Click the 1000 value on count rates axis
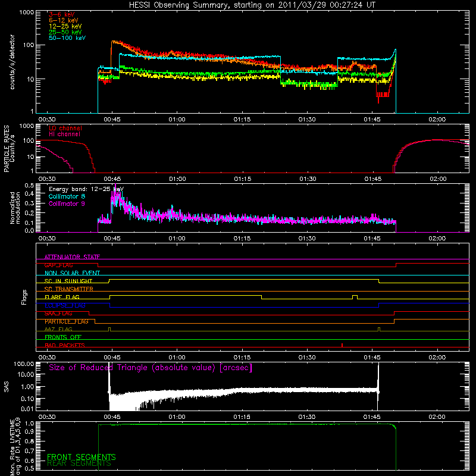 (x=27, y=12)
